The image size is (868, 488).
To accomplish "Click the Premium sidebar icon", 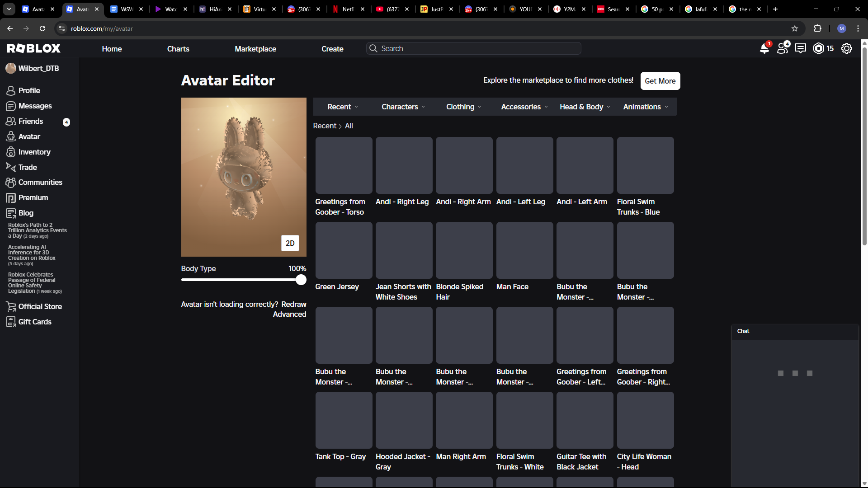I will 11,198.
